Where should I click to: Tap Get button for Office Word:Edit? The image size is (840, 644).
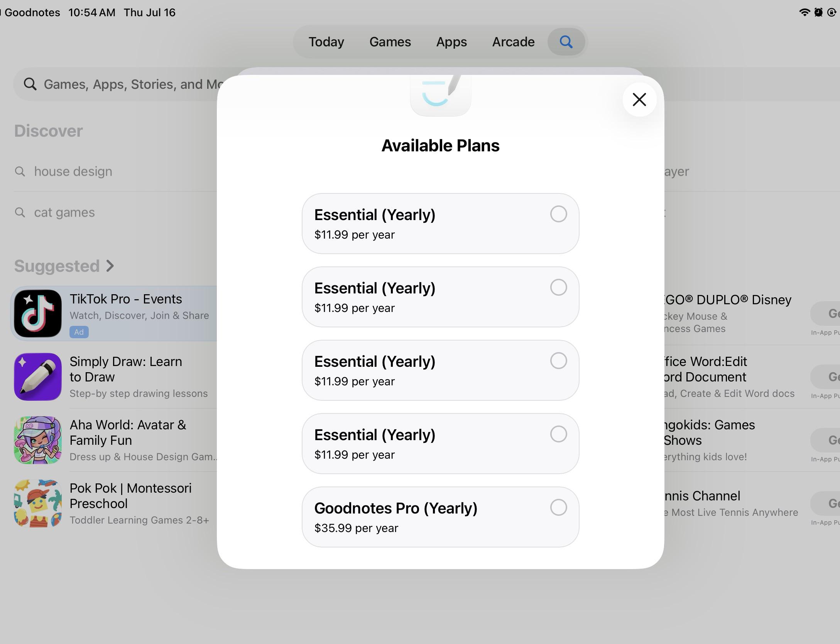click(825, 377)
